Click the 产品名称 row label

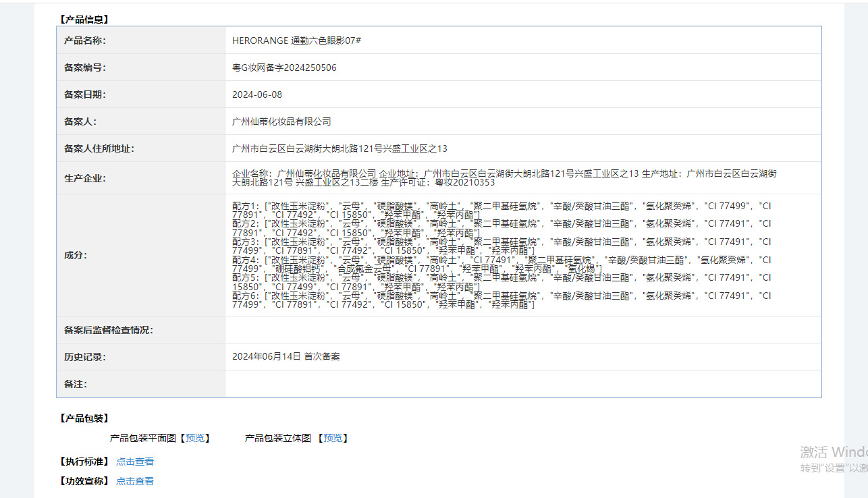tap(85, 40)
